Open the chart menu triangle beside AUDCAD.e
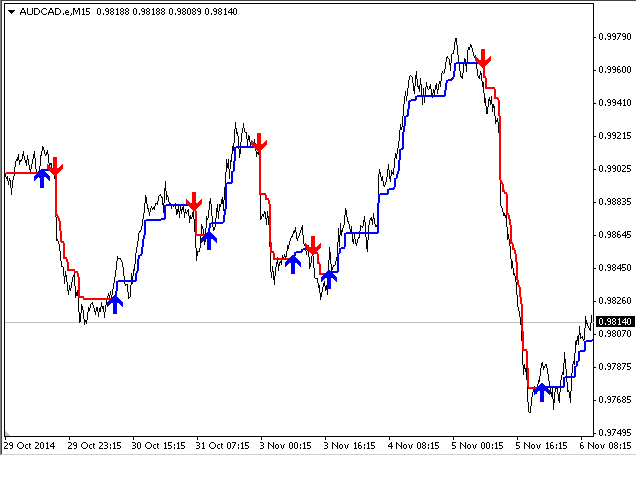 pyautogui.click(x=11, y=12)
